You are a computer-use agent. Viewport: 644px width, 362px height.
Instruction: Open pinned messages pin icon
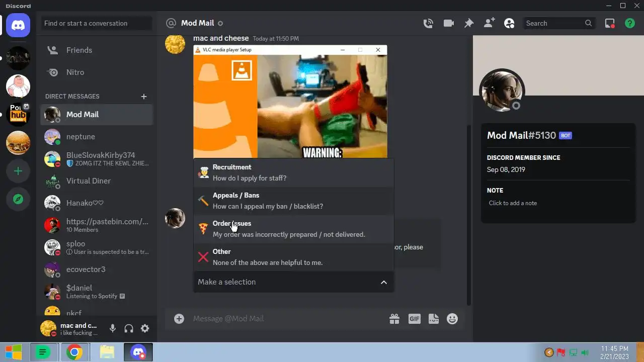click(468, 23)
